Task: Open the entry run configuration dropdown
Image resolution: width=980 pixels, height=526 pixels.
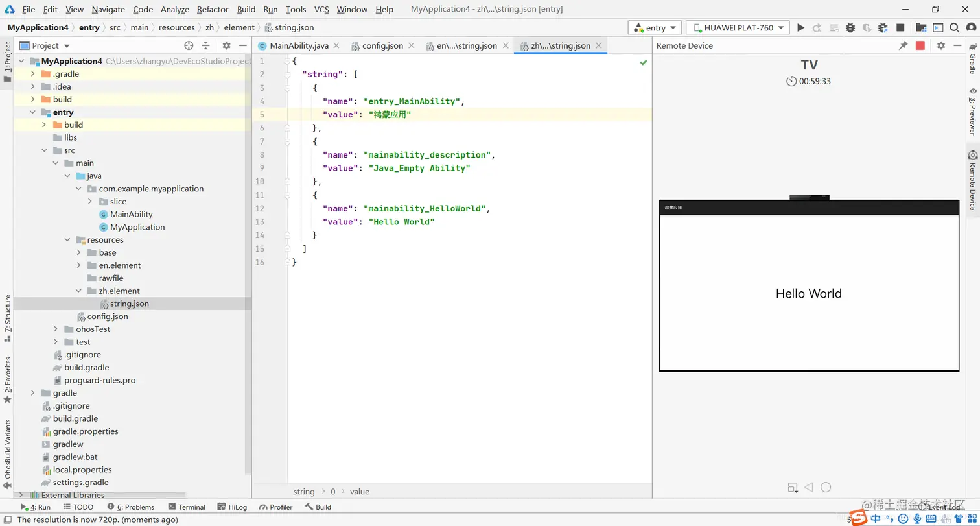Action: click(x=655, y=28)
